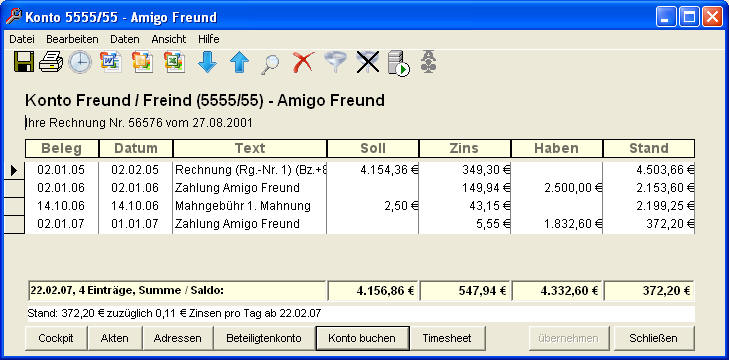Image resolution: width=729 pixels, height=360 pixels.
Task: Open Beteiligtenkonto via bottom button
Action: point(264,338)
